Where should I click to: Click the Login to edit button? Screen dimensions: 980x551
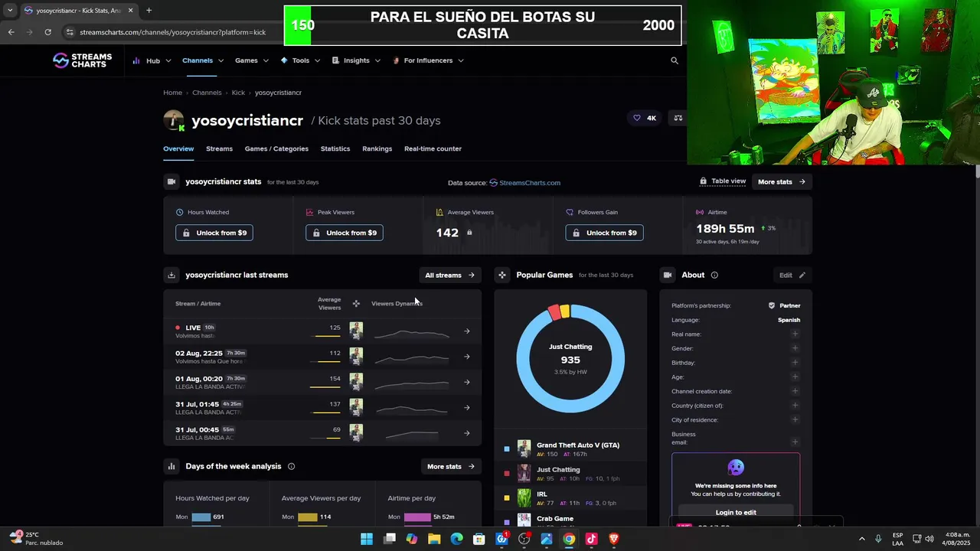click(736, 512)
